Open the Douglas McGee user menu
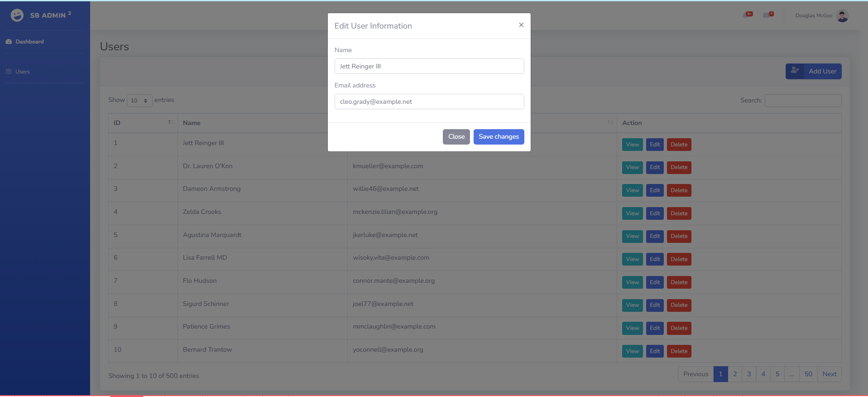Viewport: 868px width, 397px height. [x=821, y=15]
